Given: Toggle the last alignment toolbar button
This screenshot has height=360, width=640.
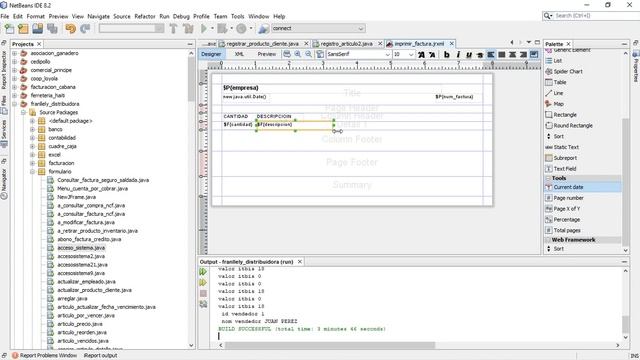Looking at the screenshot, I should (534, 54).
